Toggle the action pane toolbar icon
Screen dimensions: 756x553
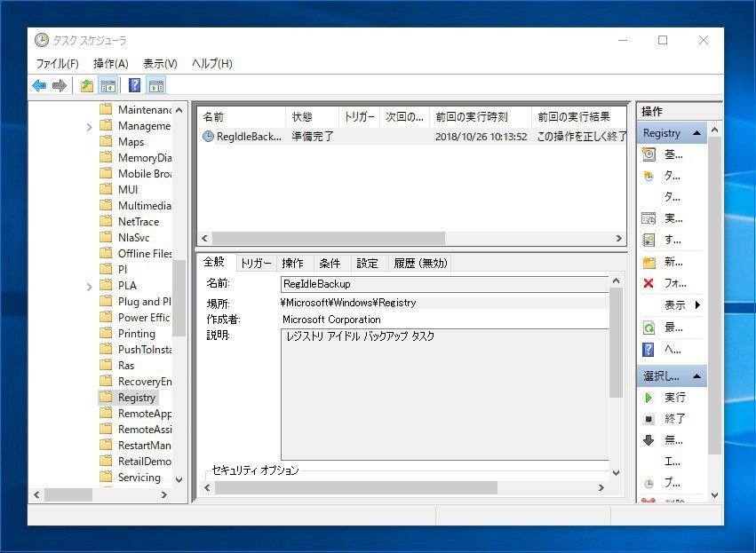tap(156, 86)
